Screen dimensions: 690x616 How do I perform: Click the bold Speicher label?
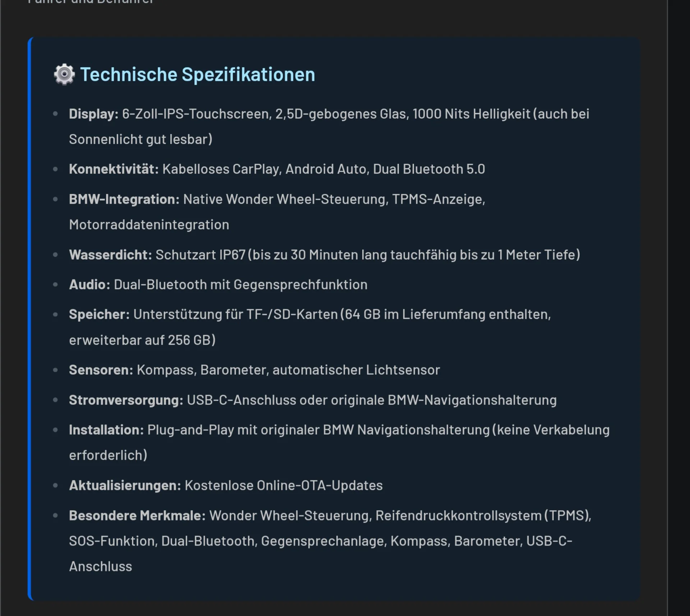pos(99,314)
